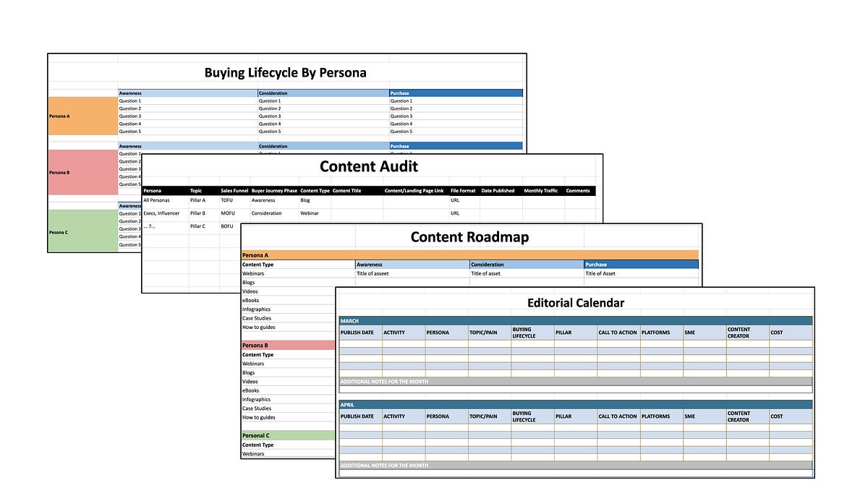Screen dimensions: 868x488
Task: Select the Content Audit title
Action: point(369,166)
